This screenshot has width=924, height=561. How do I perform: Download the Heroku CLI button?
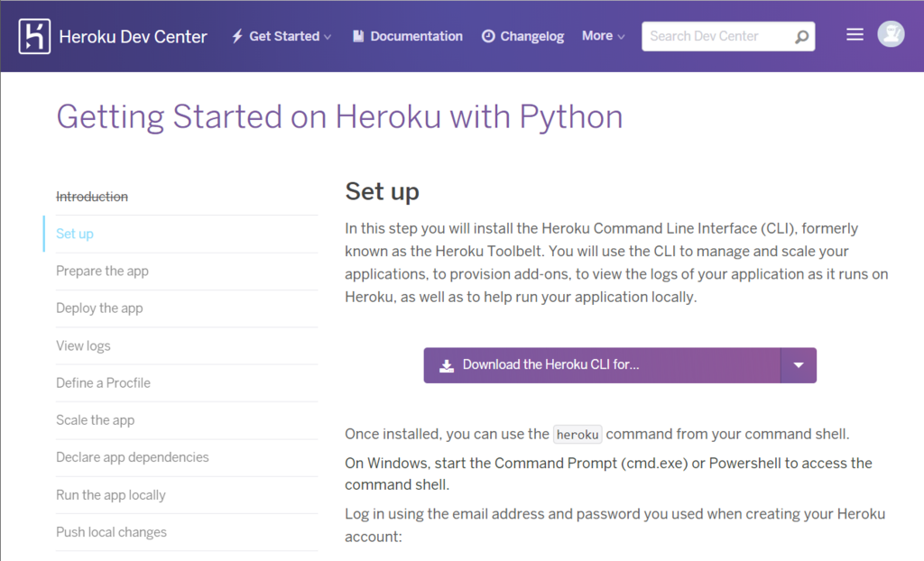point(602,365)
